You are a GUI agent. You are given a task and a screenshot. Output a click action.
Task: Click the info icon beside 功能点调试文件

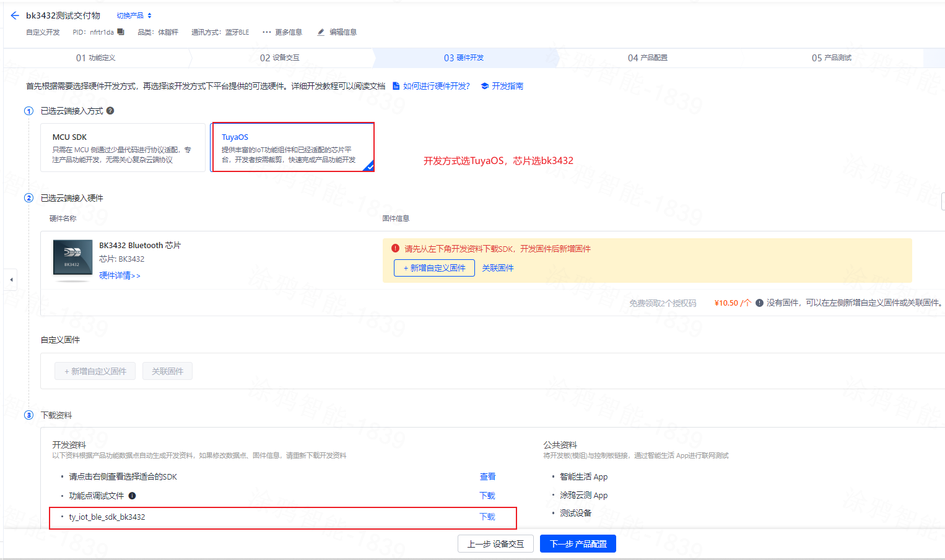point(132,496)
